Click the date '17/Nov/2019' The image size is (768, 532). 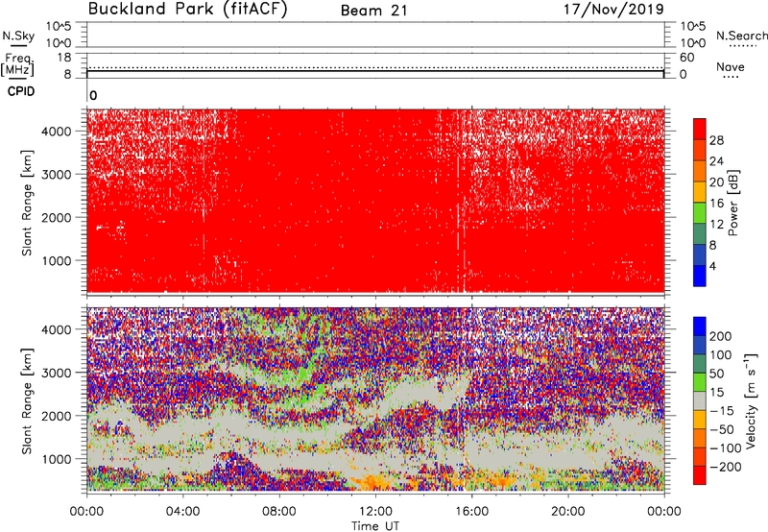pos(613,9)
